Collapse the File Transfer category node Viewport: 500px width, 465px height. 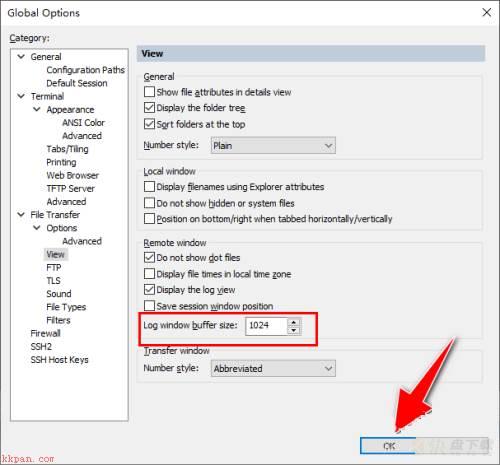coord(21,215)
